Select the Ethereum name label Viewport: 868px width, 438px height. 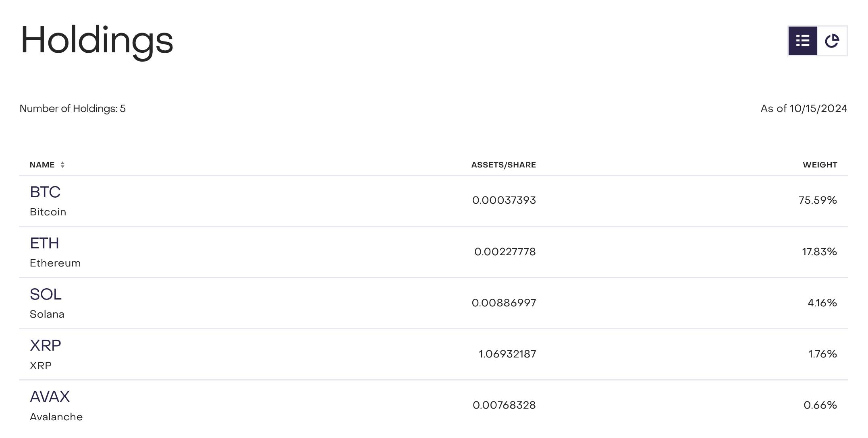point(55,263)
